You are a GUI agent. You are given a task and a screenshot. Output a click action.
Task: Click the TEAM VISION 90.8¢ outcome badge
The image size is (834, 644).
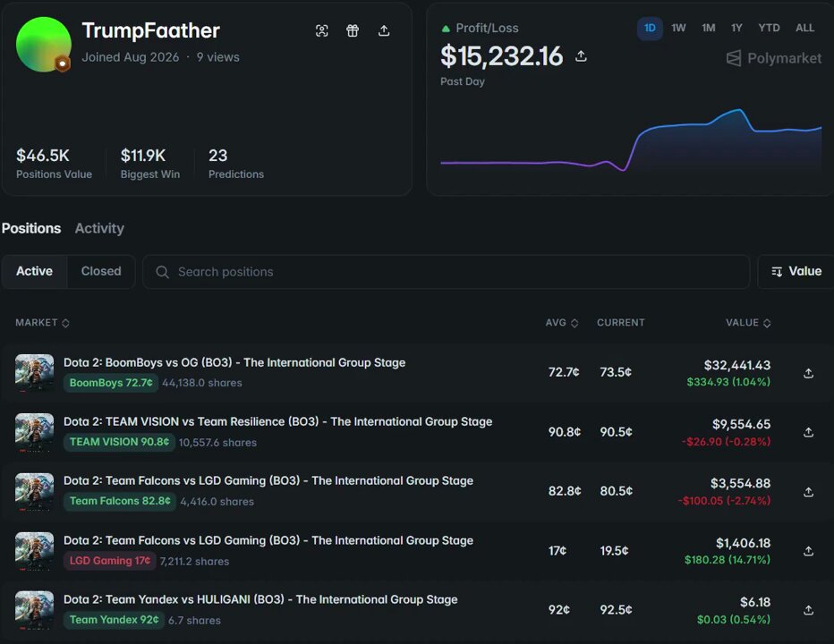tap(119, 442)
